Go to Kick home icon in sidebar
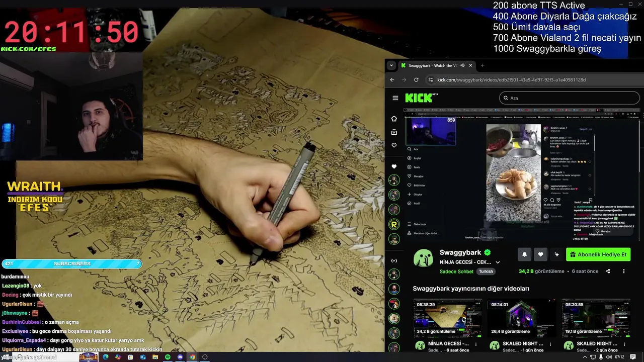Viewport: 644px width, 362px height. (394, 119)
